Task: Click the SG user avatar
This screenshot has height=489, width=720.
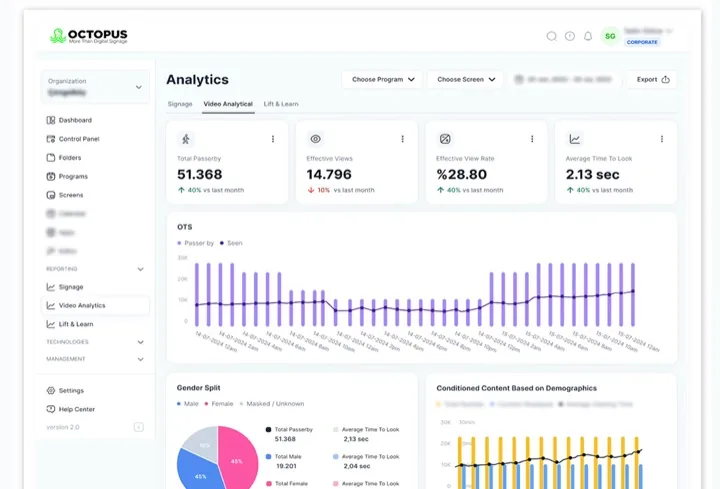Action: coord(610,36)
